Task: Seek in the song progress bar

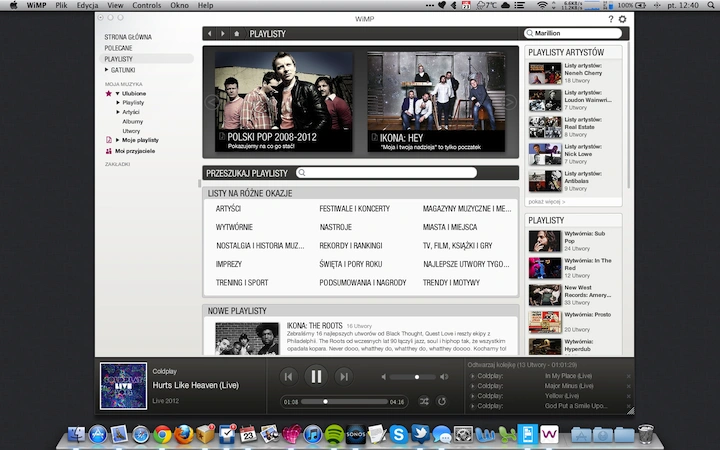Action: tap(345, 402)
